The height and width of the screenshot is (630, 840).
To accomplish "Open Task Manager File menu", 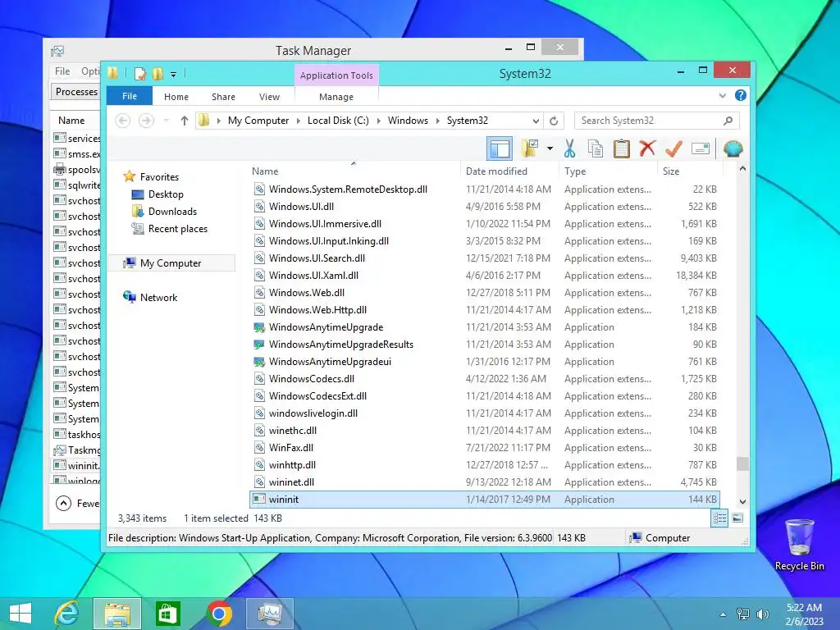I will (x=62, y=71).
